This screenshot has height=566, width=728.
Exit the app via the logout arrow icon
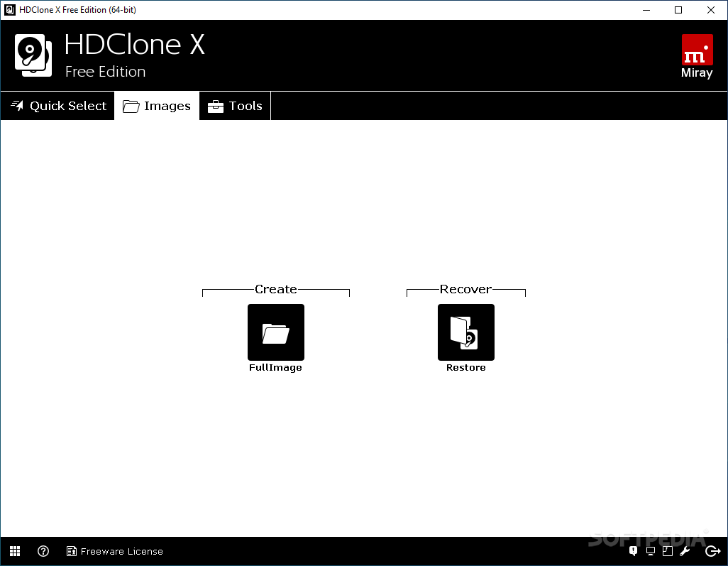point(712,551)
